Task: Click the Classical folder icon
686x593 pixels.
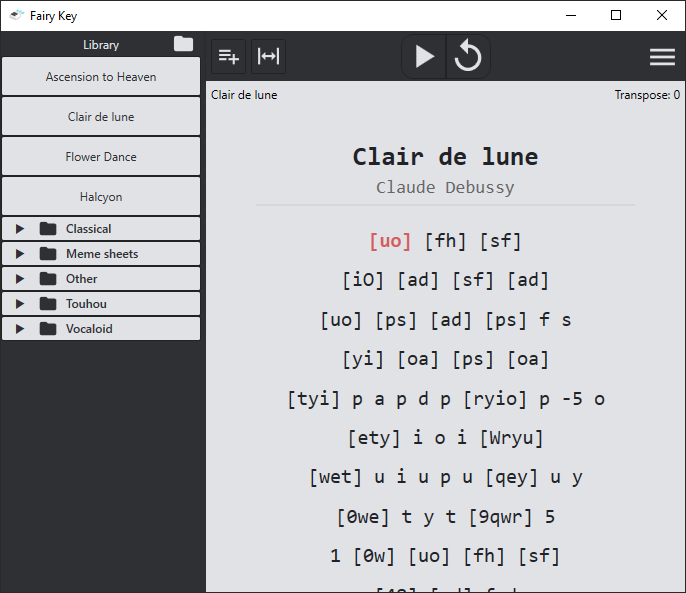Action: pos(48,228)
